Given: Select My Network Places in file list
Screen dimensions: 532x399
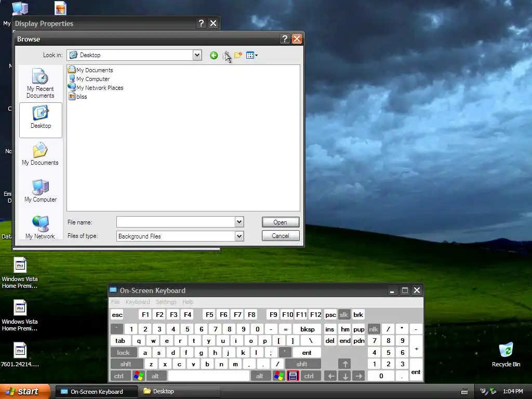Looking at the screenshot, I should tap(96, 87).
